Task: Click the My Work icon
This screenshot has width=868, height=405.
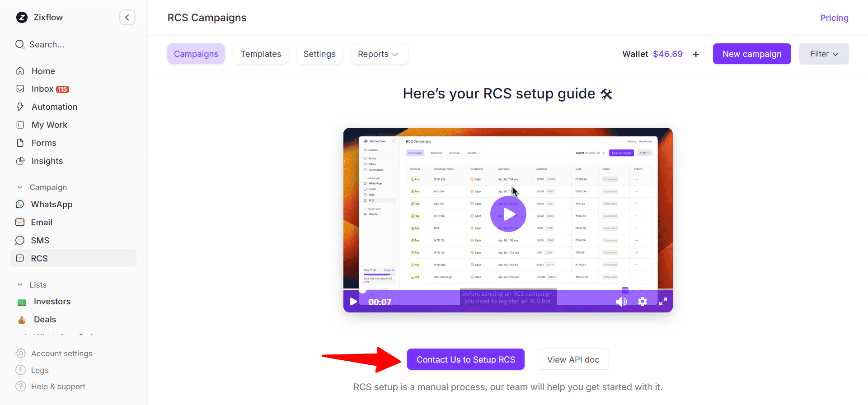Action: tap(20, 125)
